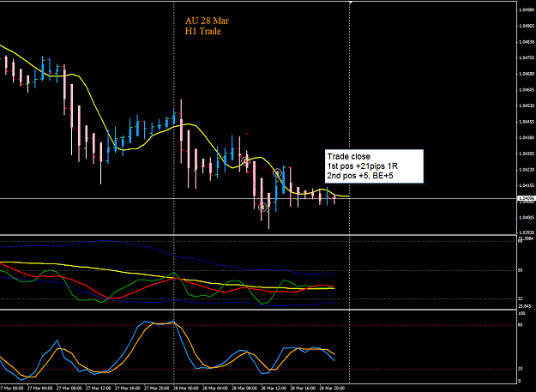This screenshot has height=392, width=536.
Task: Click the '25.845' value on indicator scale
Action: click(x=524, y=306)
